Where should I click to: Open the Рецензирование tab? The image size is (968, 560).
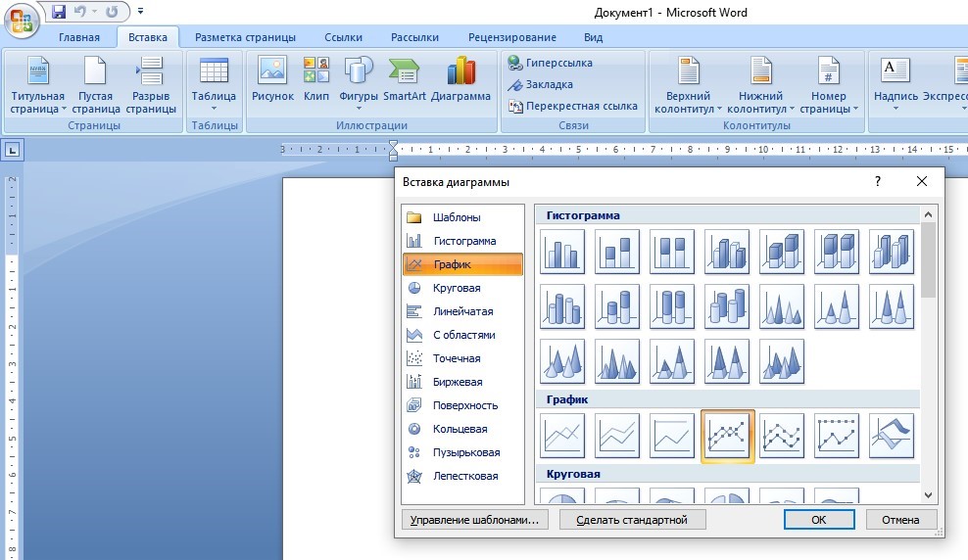pos(511,37)
